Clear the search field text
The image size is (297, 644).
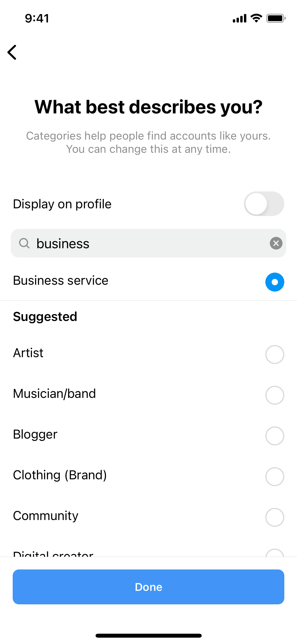pyautogui.click(x=276, y=243)
